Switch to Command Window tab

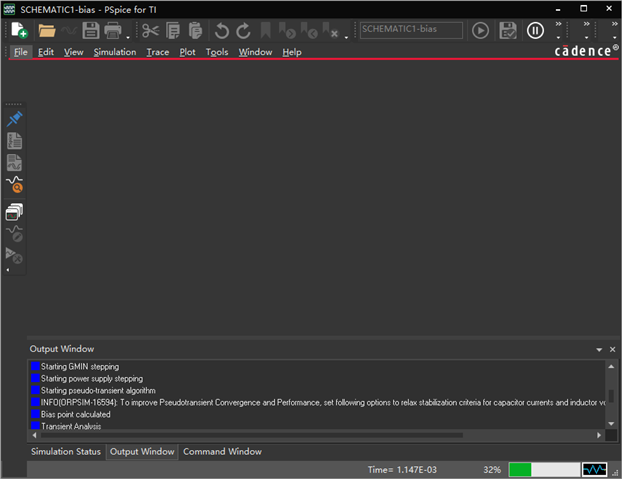point(222,452)
